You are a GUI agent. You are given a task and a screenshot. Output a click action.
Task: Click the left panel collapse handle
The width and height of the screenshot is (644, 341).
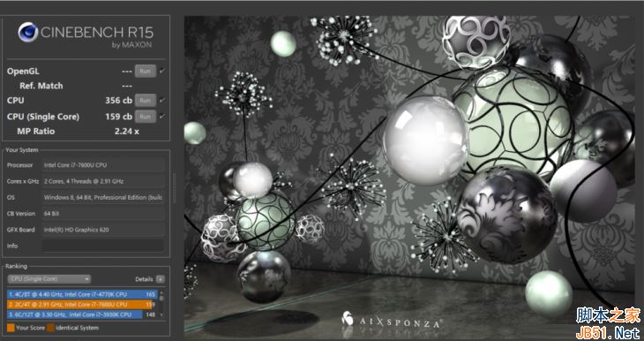174,188
